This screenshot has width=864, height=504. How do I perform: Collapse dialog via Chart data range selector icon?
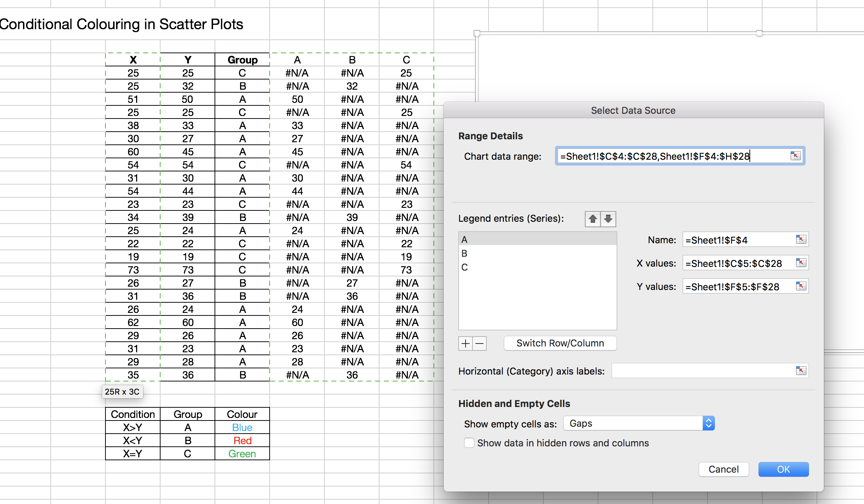(795, 156)
